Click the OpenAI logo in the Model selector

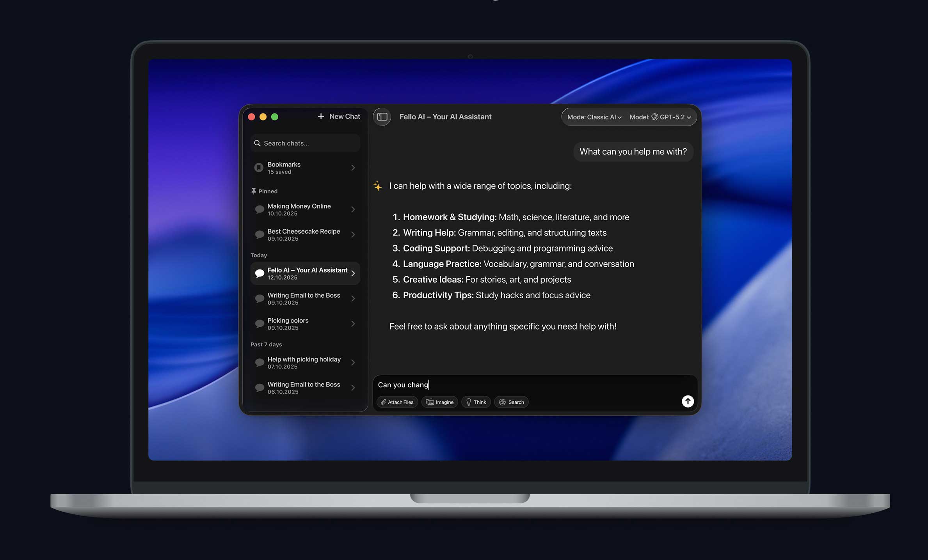tap(655, 117)
